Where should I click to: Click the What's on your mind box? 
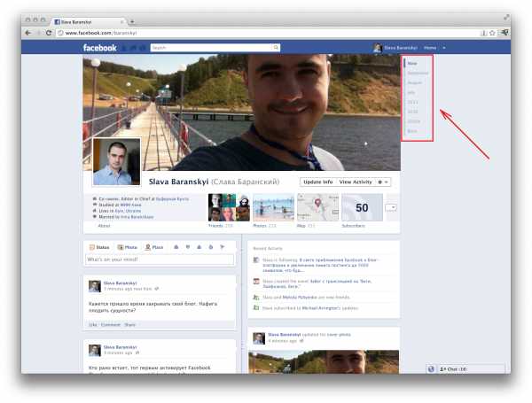pyautogui.click(x=160, y=260)
